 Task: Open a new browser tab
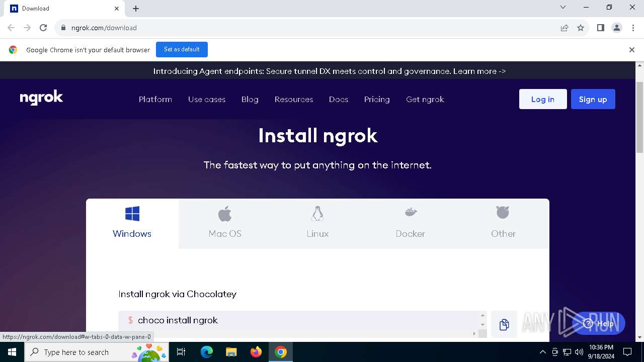click(x=136, y=9)
